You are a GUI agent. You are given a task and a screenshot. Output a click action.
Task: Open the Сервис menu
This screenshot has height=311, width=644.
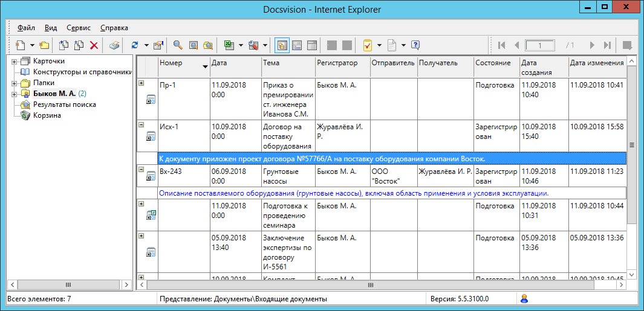[x=79, y=28]
